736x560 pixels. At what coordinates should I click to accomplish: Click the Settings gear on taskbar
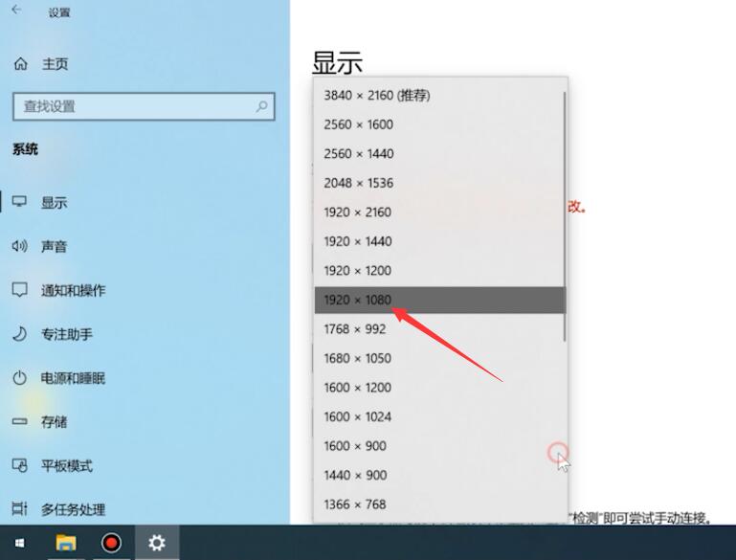[157, 543]
